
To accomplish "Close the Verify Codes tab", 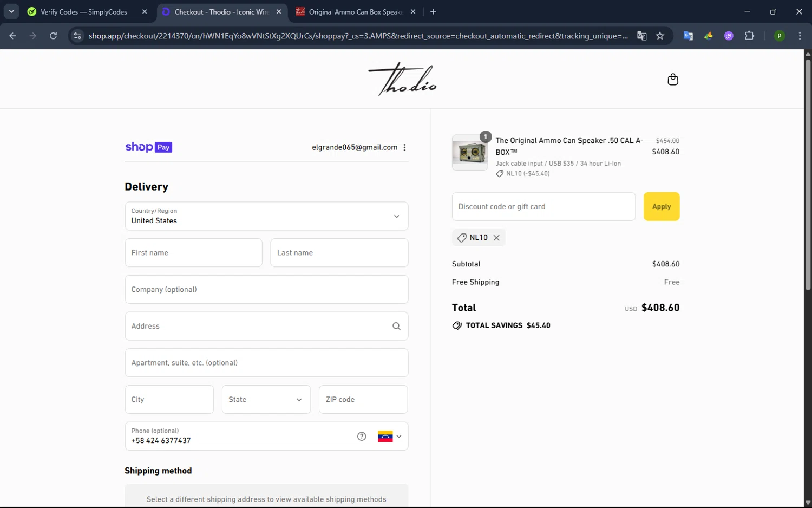I will [145, 11].
